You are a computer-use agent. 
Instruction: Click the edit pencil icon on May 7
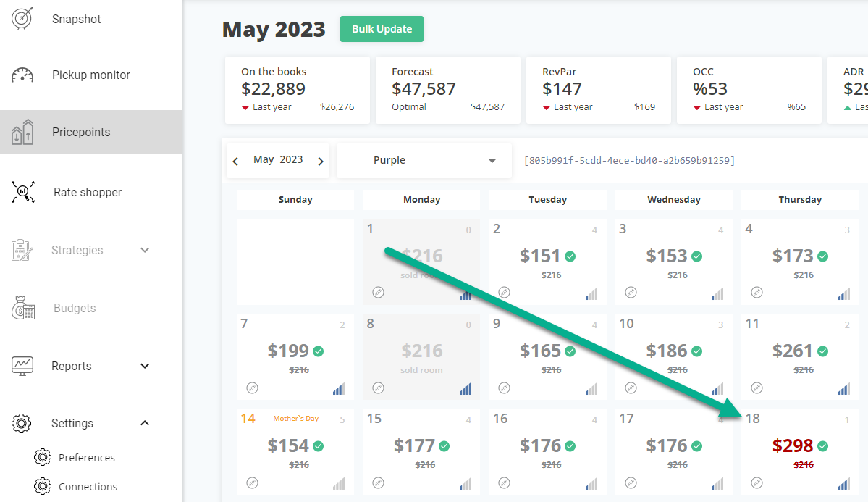(x=252, y=388)
